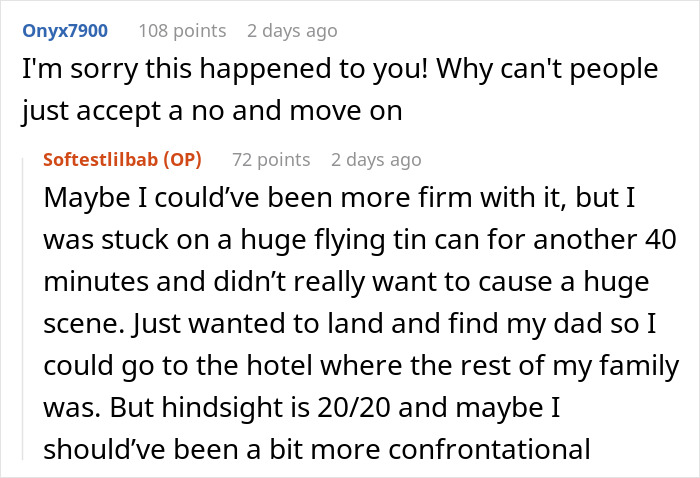Open Softestlilbab's user profile
This screenshot has width=700, height=478.
(x=100, y=159)
